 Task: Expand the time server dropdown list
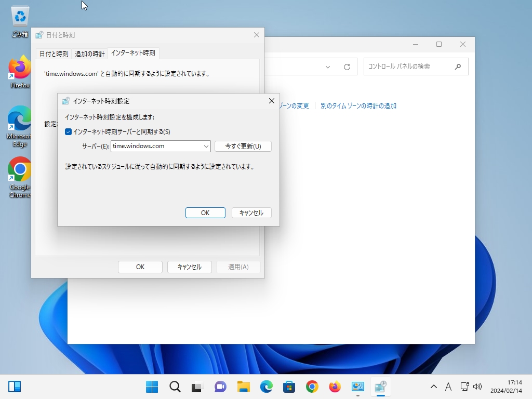206,146
